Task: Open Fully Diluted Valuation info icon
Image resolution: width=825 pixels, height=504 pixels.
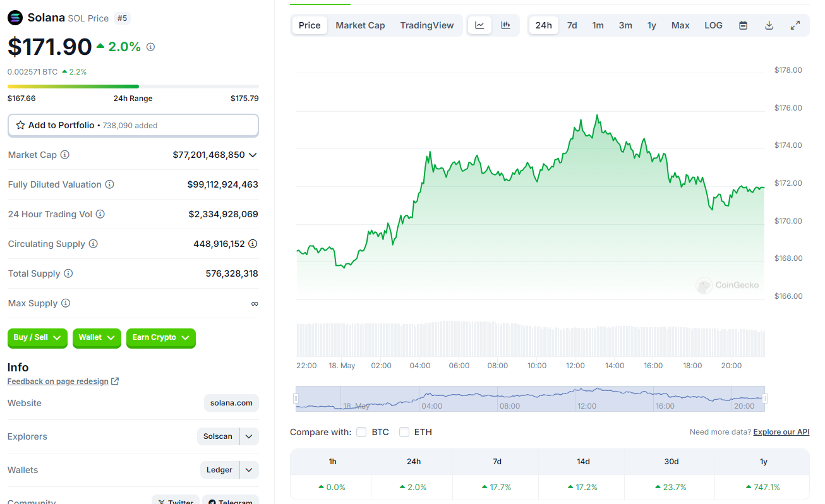Action: (x=109, y=184)
